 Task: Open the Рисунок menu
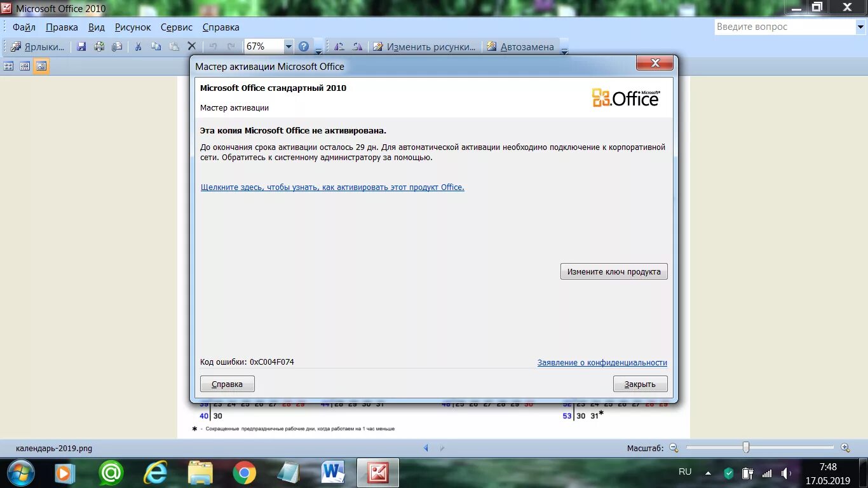[x=133, y=27]
